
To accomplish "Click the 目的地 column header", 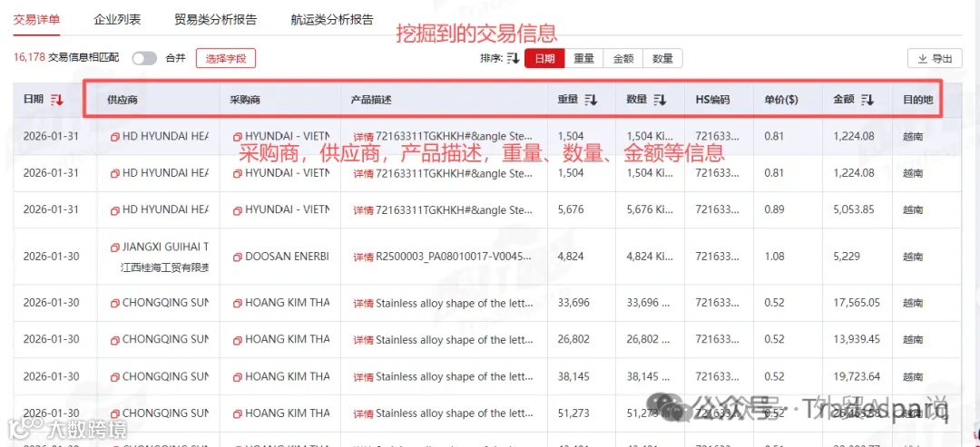I will click(x=918, y=99).
